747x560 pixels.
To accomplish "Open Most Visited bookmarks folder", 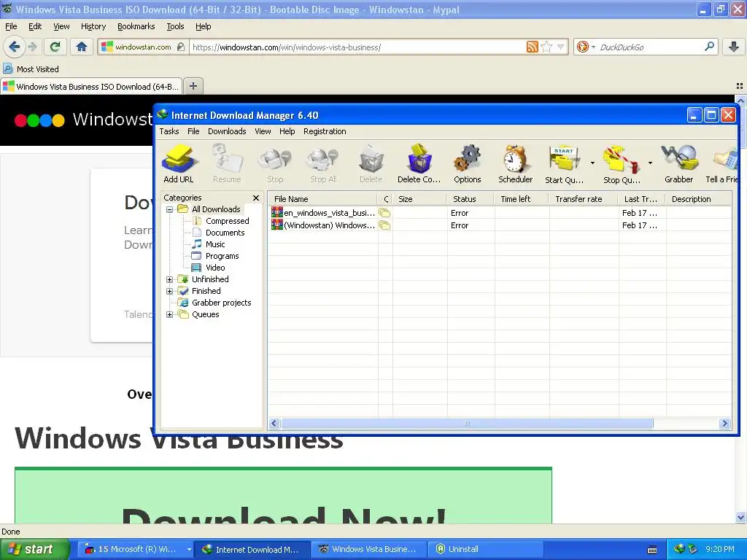I will point(31,69).
